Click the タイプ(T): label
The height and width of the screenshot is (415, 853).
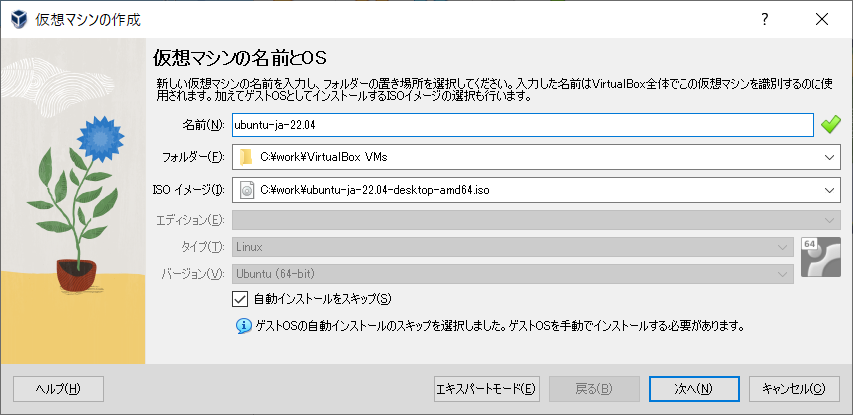click(x=202, y=247)
